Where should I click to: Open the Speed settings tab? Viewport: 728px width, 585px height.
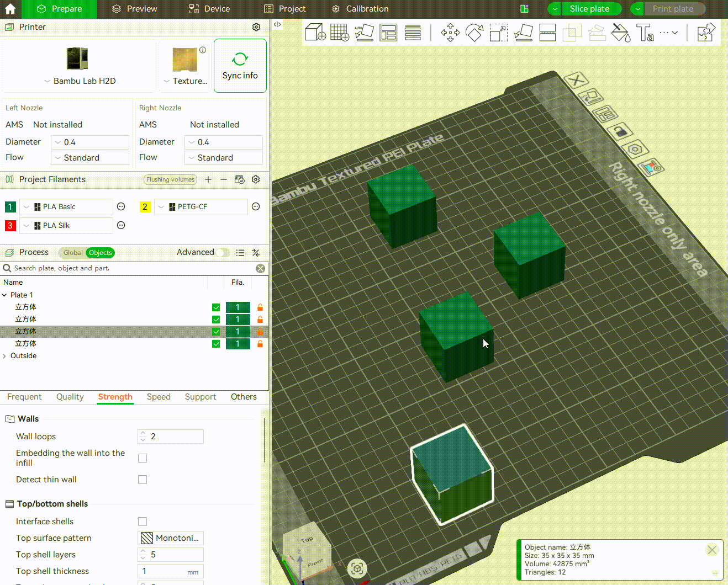coord(159,397)
